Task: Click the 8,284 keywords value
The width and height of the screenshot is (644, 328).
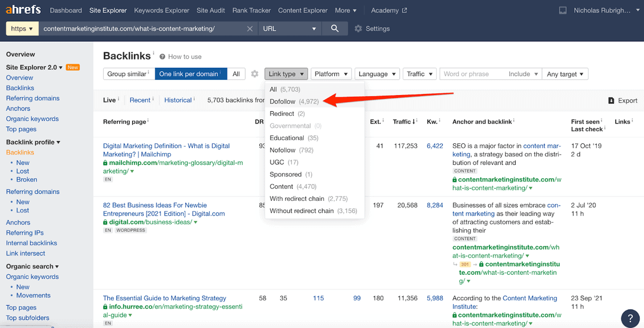Action: coord(435,205)
